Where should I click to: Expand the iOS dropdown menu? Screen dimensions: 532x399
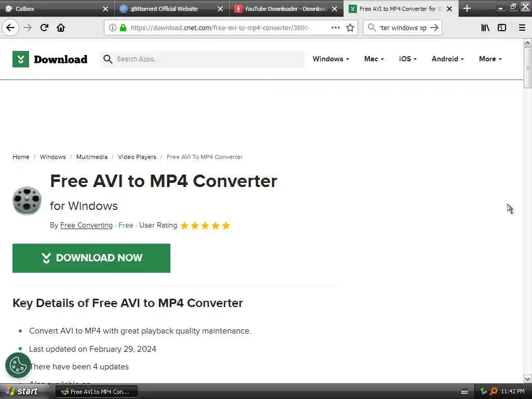[407, 59]
